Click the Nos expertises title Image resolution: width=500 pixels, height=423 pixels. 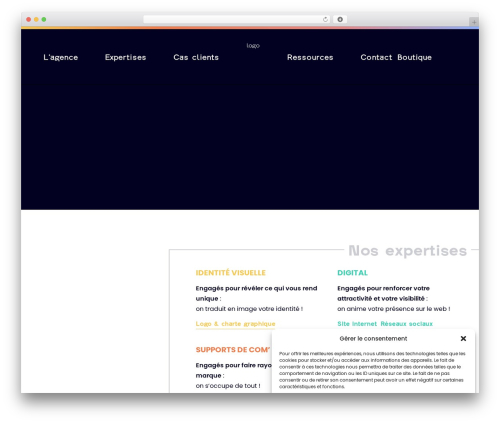pos(407,251)
